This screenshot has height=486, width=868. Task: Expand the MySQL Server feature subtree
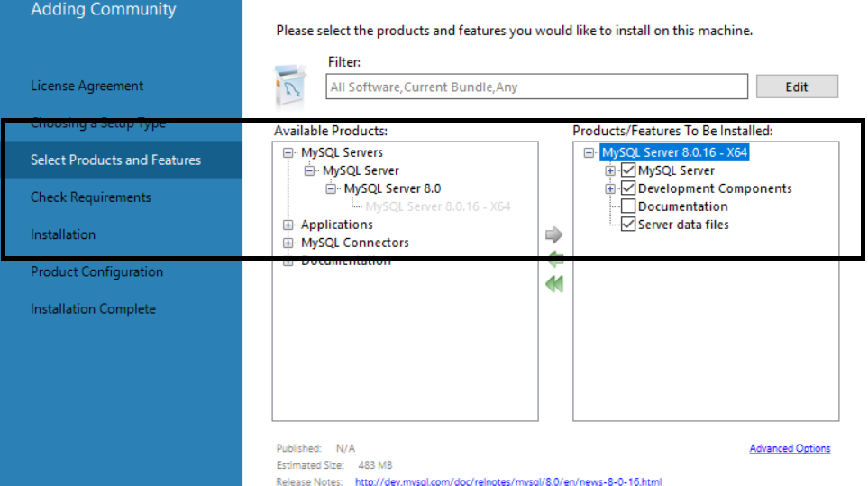[x=610, y=170]
